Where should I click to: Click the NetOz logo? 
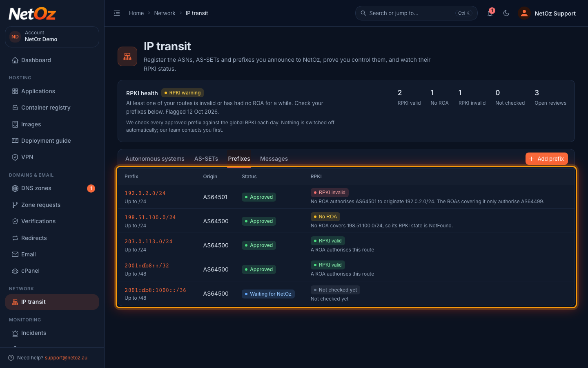[x=32, y=14]
